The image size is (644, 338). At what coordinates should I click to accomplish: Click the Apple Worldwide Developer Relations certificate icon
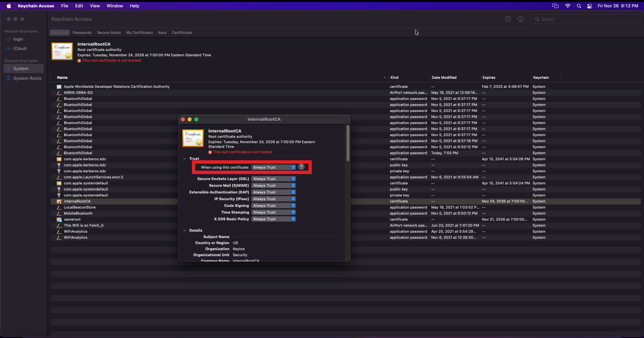tap(59, 87)
